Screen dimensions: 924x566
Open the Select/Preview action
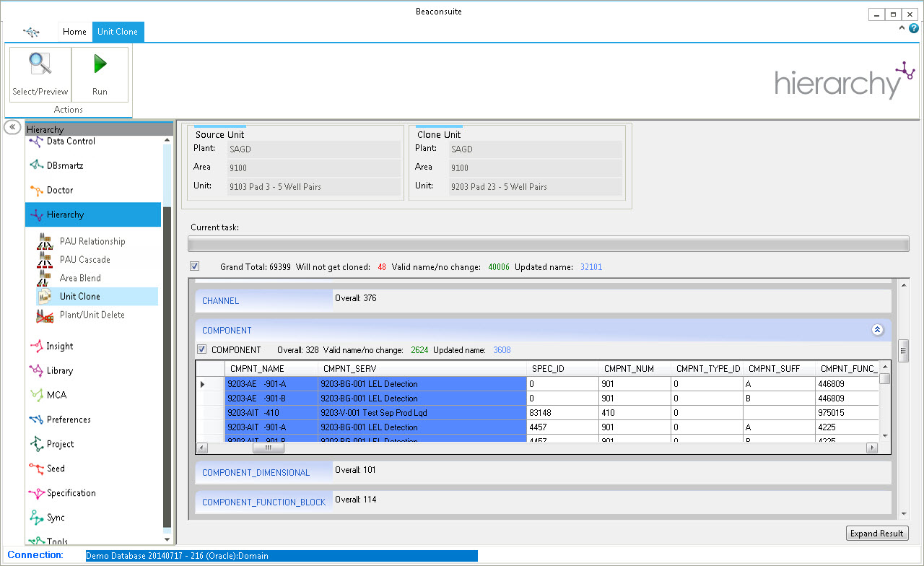[40, 74]
